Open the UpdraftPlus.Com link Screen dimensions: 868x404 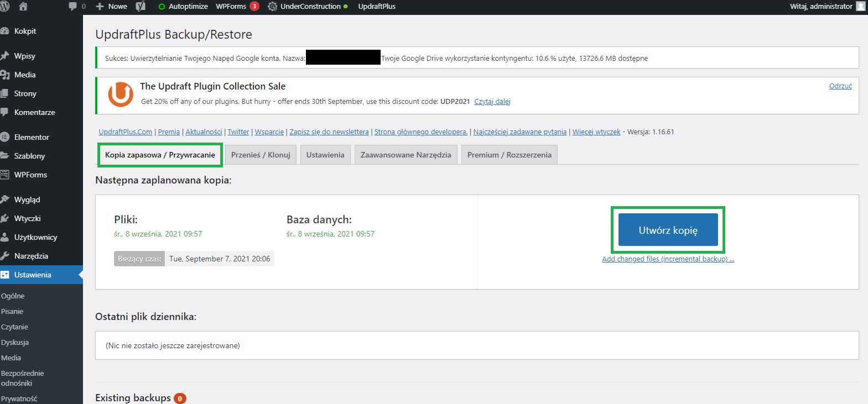pyautogui.click(x=126, y=132)
